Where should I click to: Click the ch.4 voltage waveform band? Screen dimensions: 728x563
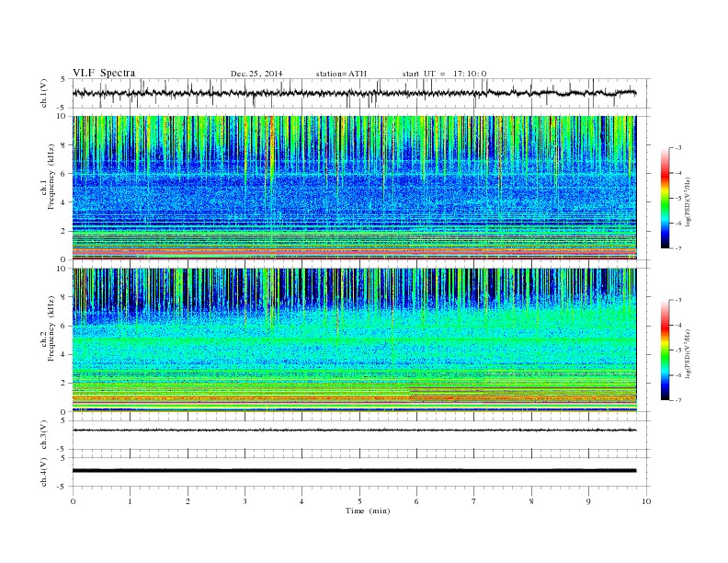(354, 471)
